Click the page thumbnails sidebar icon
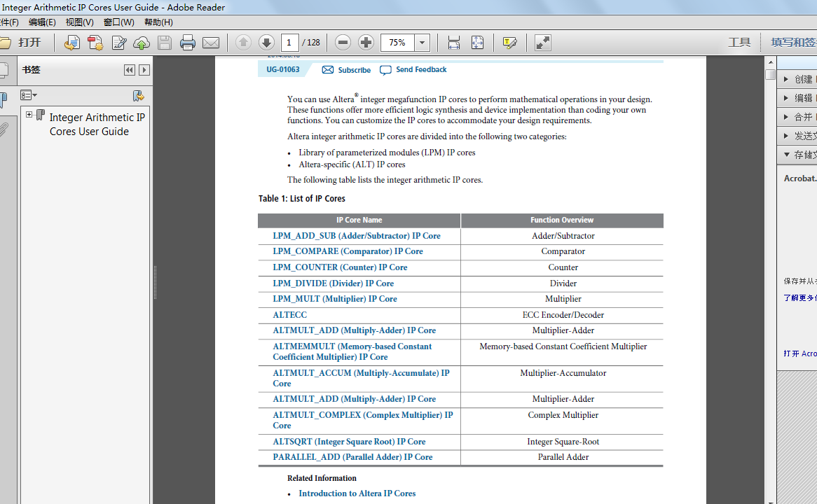The width and height of the screenshot is (817, 504). pyautogui.click(x=4, y=70)
